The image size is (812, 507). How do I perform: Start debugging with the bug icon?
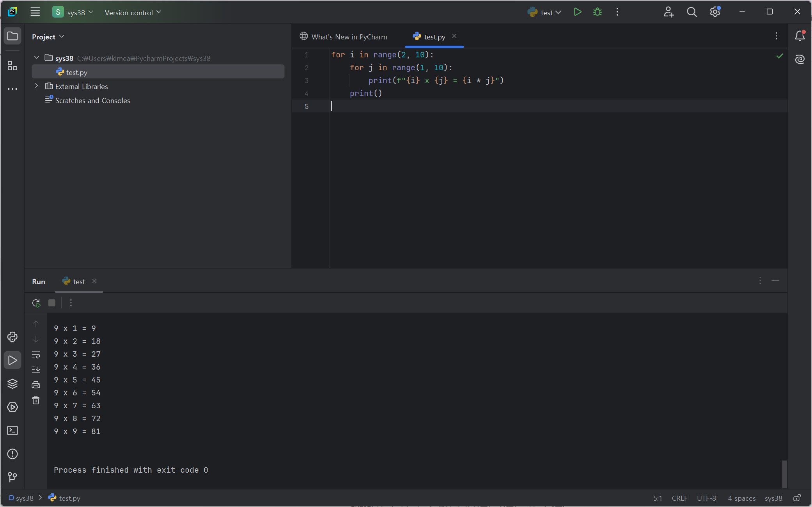(x=597, y=12)
